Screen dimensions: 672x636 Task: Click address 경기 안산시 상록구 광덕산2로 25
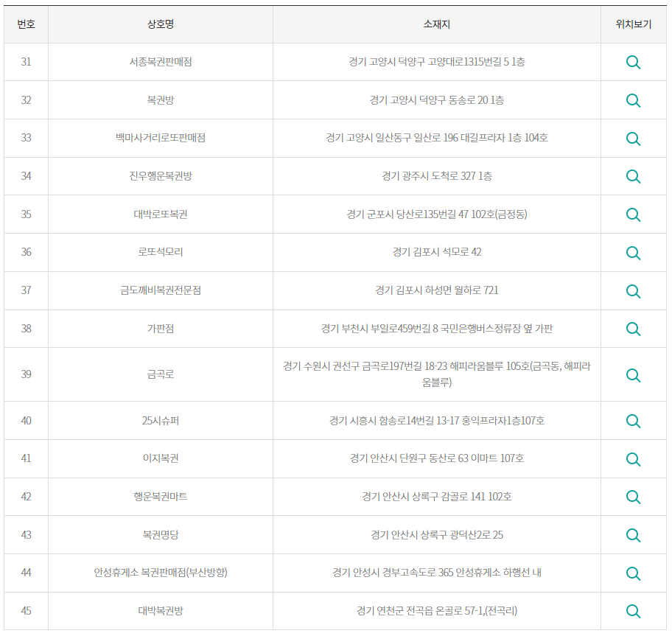(x=437, y=534)
